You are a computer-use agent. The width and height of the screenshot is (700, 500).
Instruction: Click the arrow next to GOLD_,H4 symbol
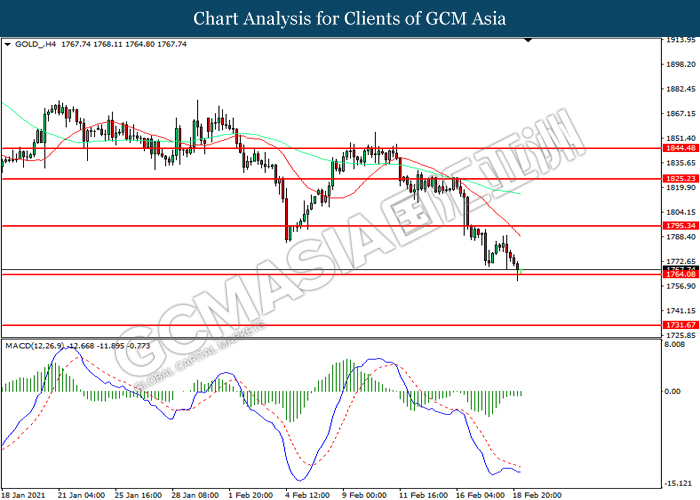pos(7,45)
